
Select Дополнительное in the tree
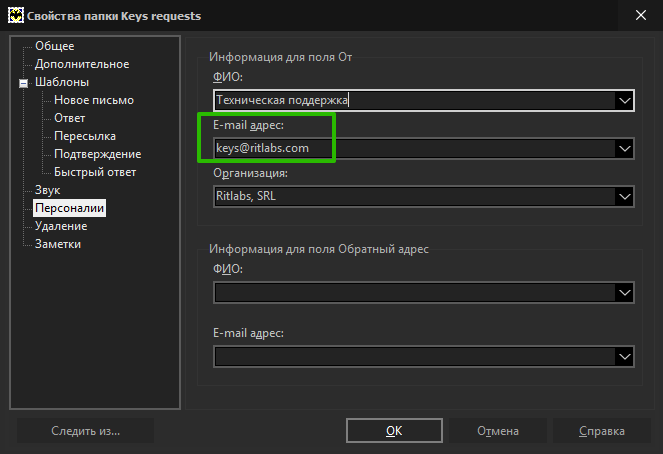(x=82, y=64)
